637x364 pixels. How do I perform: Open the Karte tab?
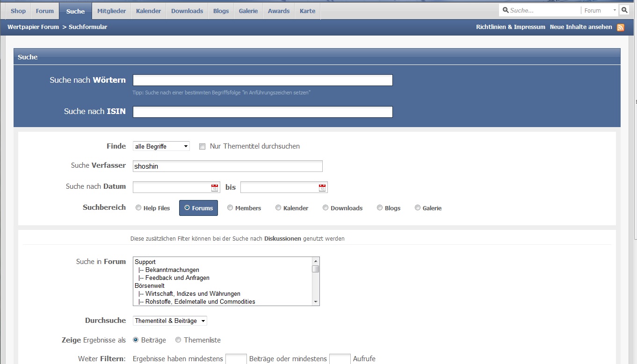click(x=307, y=11)
